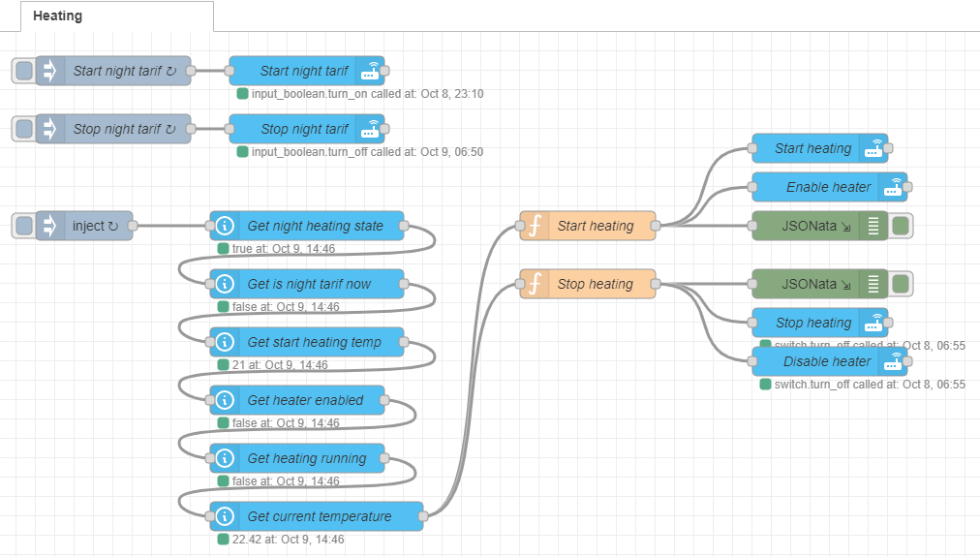The width and height of the screenshot is (980, 557).
Task: Click the debug list icon on lower JSONata node
Action: pyautogui.click(x=873, y=284)
